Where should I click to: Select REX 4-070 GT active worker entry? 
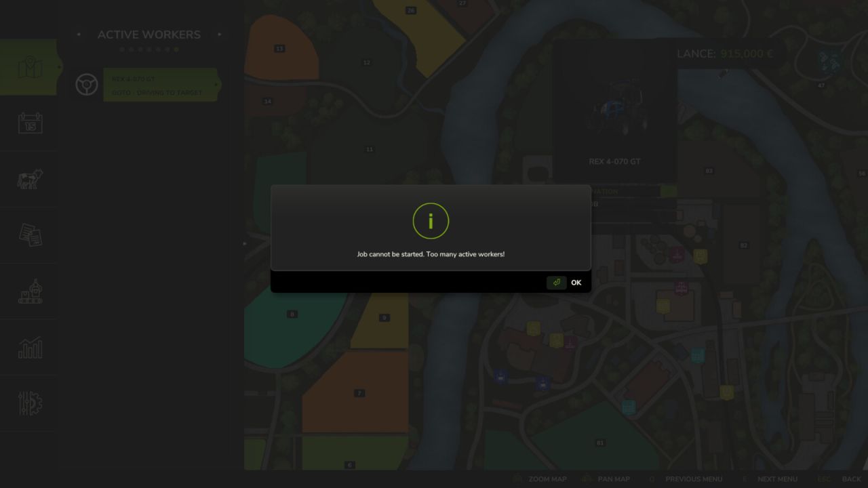tap(161, 85)
